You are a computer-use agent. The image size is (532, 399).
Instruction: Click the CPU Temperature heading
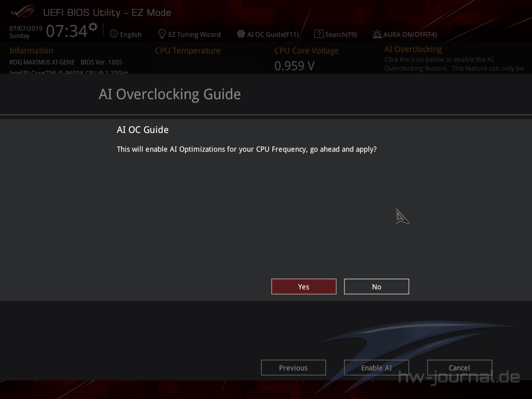[x=188, y=50]
